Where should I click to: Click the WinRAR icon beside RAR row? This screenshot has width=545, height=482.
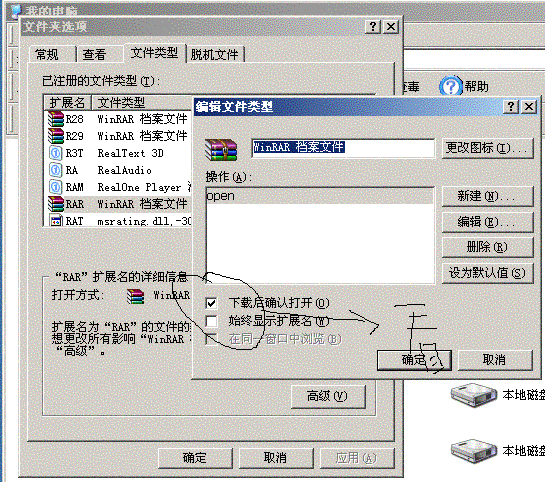point(56,204)
